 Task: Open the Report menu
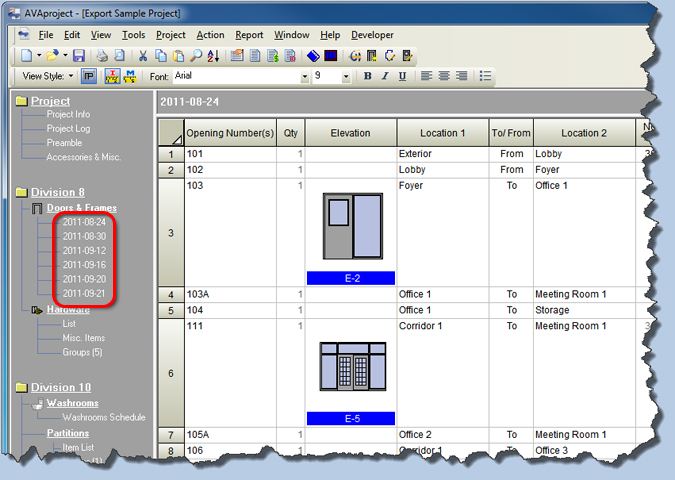click(x=249, y=35)
